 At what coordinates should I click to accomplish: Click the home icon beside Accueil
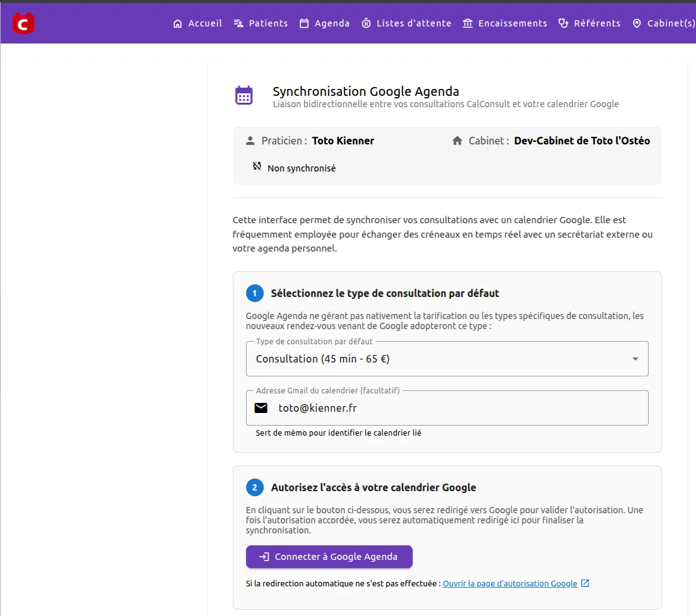tap(177, 23)
